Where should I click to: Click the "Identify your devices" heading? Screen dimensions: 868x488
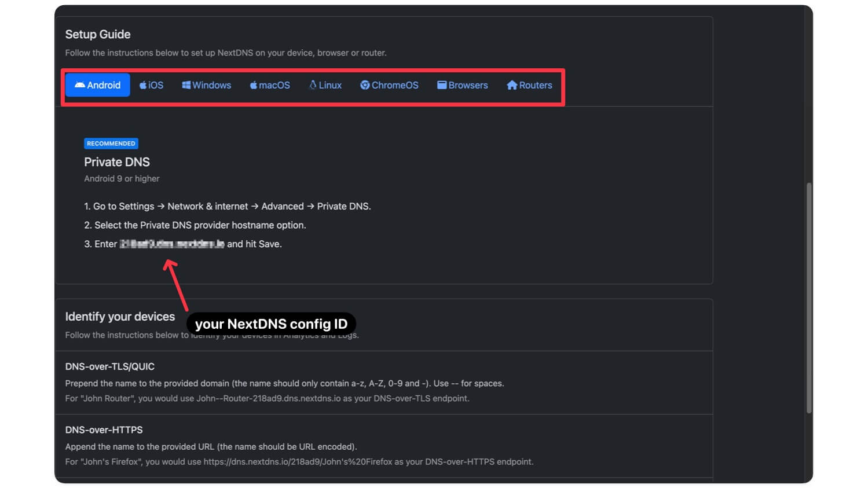(120, 317)
